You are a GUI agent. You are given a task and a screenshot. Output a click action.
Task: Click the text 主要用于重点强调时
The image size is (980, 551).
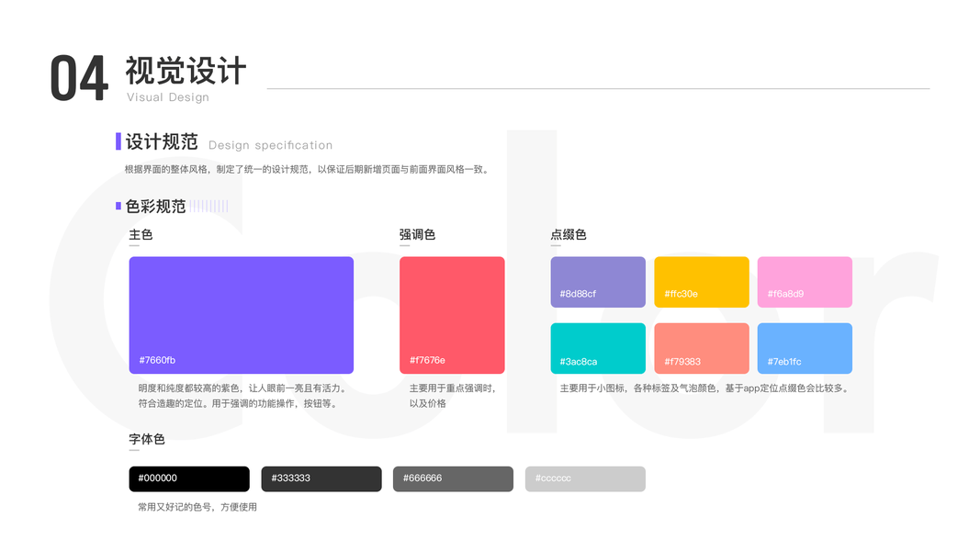(x=453, y=388)
